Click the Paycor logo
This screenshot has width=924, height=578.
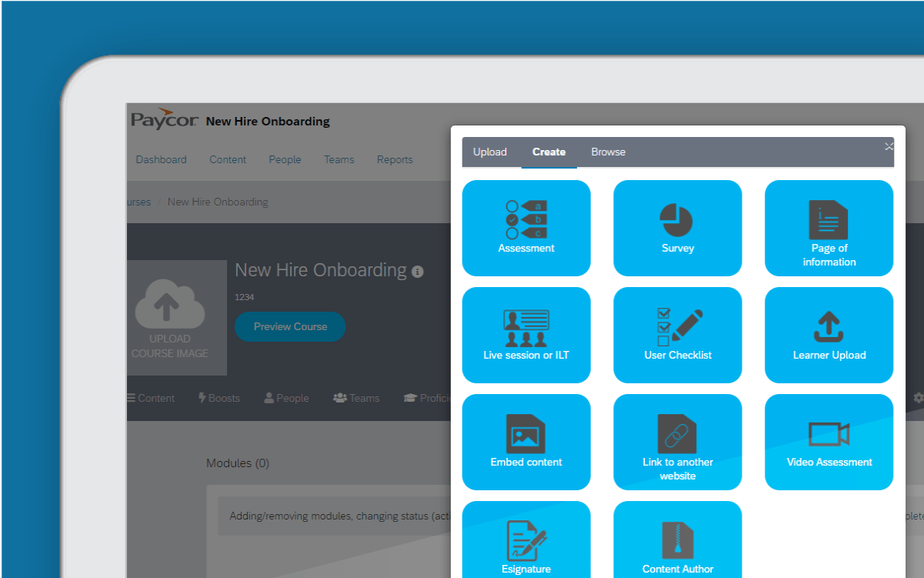165,119
